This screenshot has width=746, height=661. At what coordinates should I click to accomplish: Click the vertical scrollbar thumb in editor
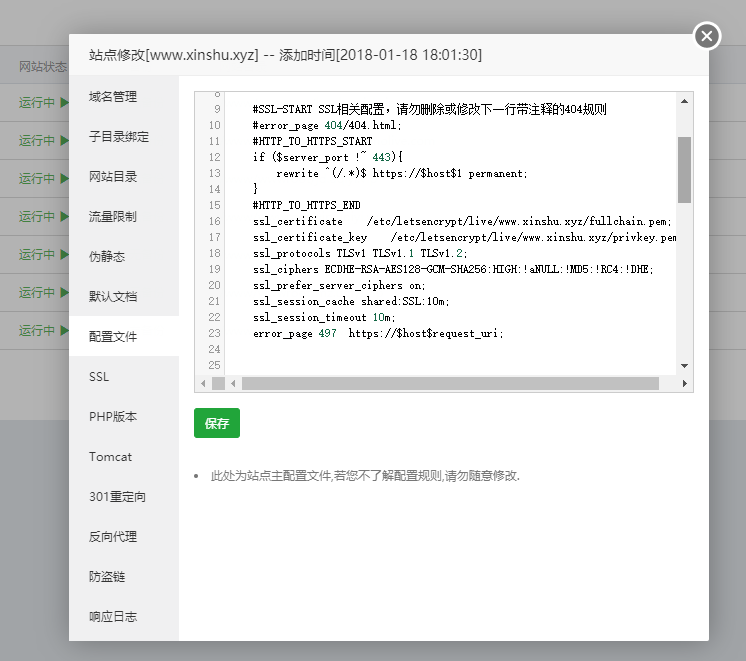[x=684, y=170]
